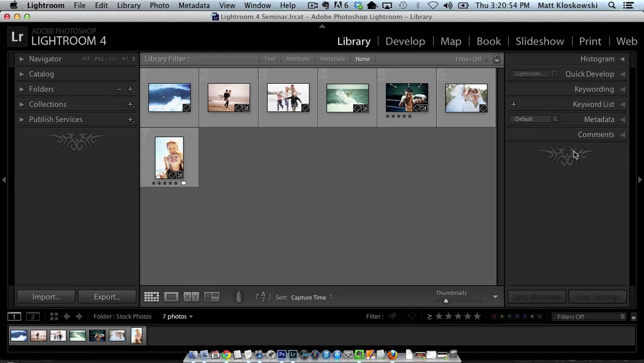Set Navigator zoom to FILL
This screenshot has height=363, width=644.
pos(99,59)
